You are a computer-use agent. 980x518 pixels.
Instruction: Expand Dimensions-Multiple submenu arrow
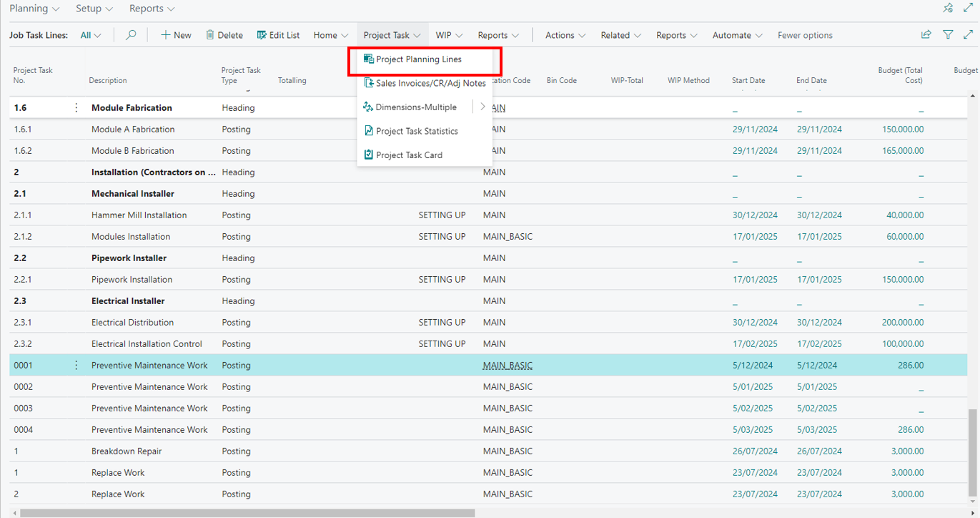482,107
